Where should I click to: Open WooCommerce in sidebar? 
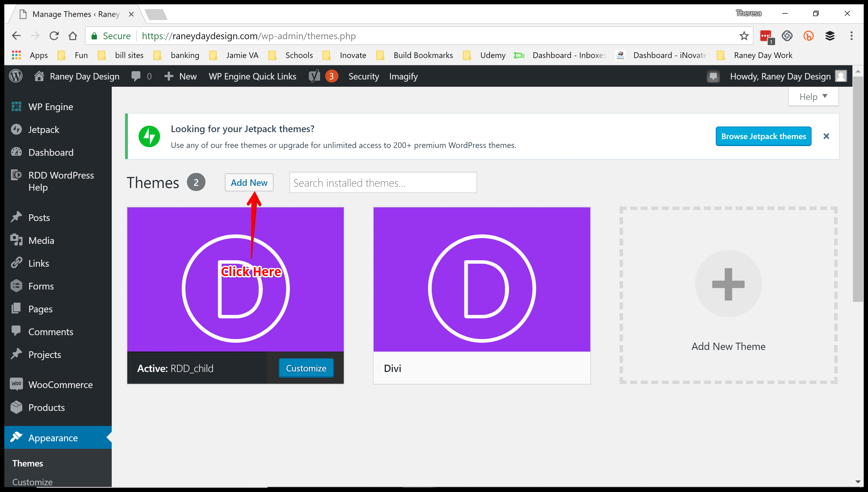tap(58, 385)
